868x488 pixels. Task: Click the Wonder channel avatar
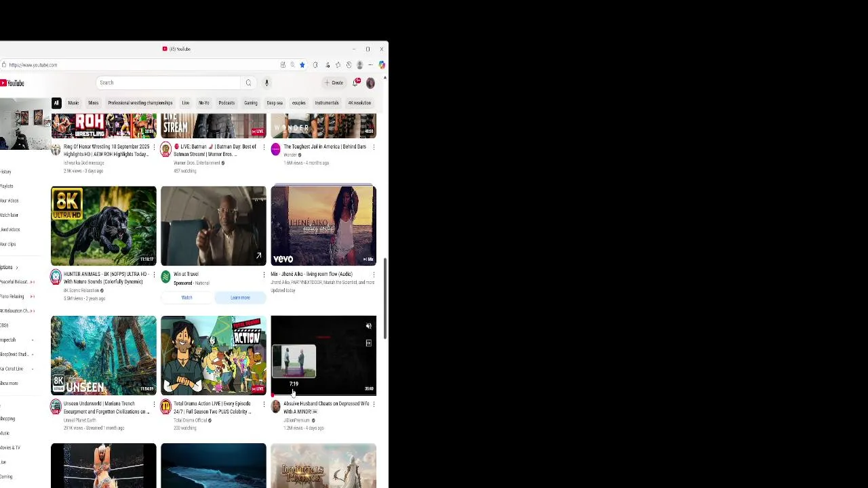point(275,150)
